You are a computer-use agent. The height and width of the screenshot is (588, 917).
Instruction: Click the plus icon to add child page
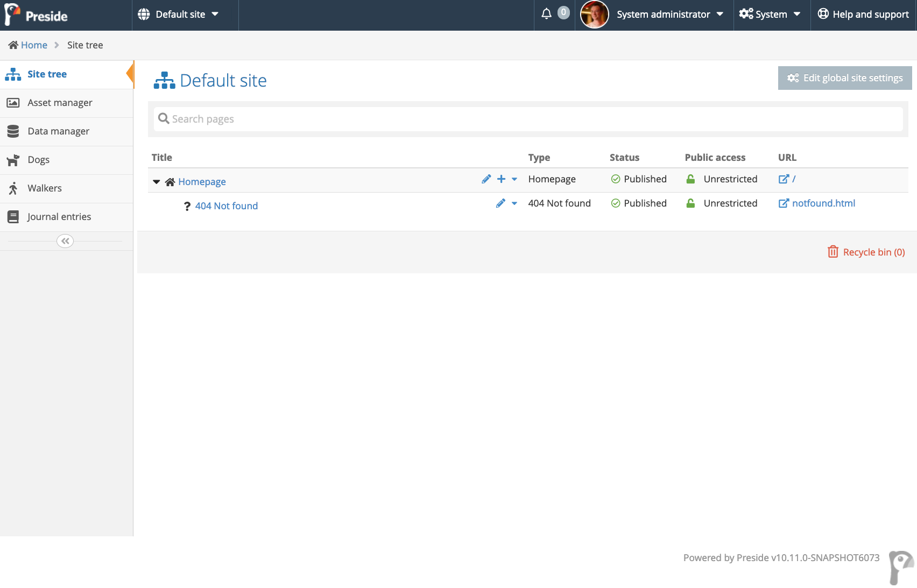pyautogui.click(x=501, y=179)
